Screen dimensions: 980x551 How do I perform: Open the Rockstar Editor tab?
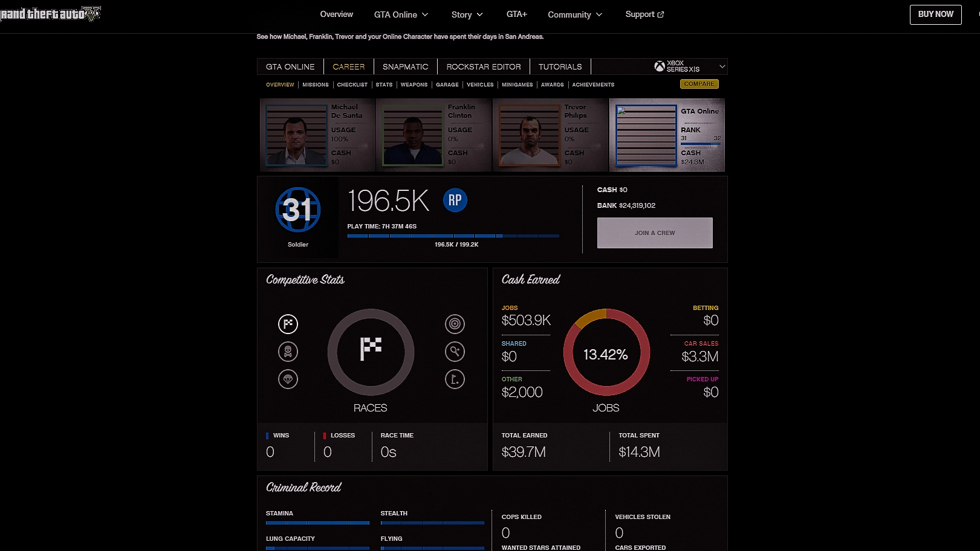(483, 66)
